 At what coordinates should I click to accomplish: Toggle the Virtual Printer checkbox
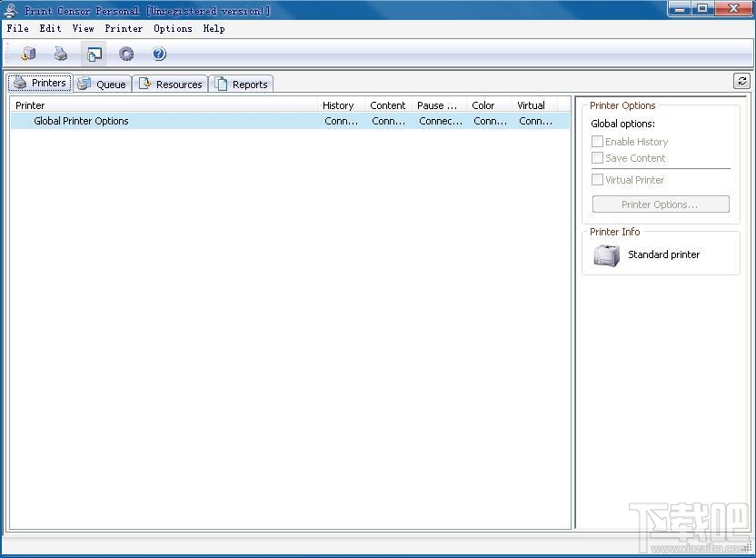tap(597, 179)
